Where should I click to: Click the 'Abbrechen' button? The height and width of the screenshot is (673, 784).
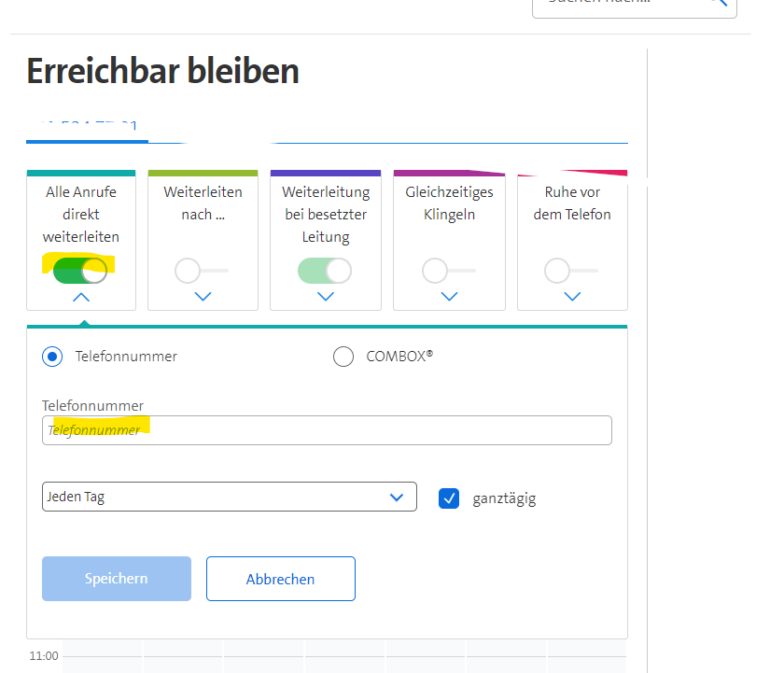click(280, 579)
